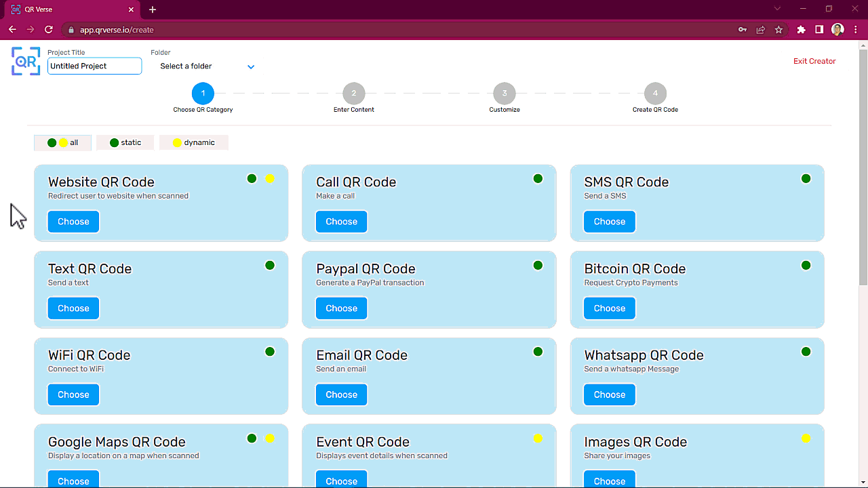Open the browser side panel icon
868x488 pixels.
[x=819, y=30]
